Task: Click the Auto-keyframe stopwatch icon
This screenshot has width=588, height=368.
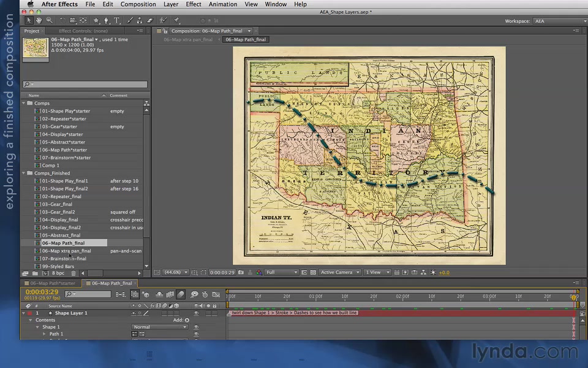Action: [x=205, y=294]
